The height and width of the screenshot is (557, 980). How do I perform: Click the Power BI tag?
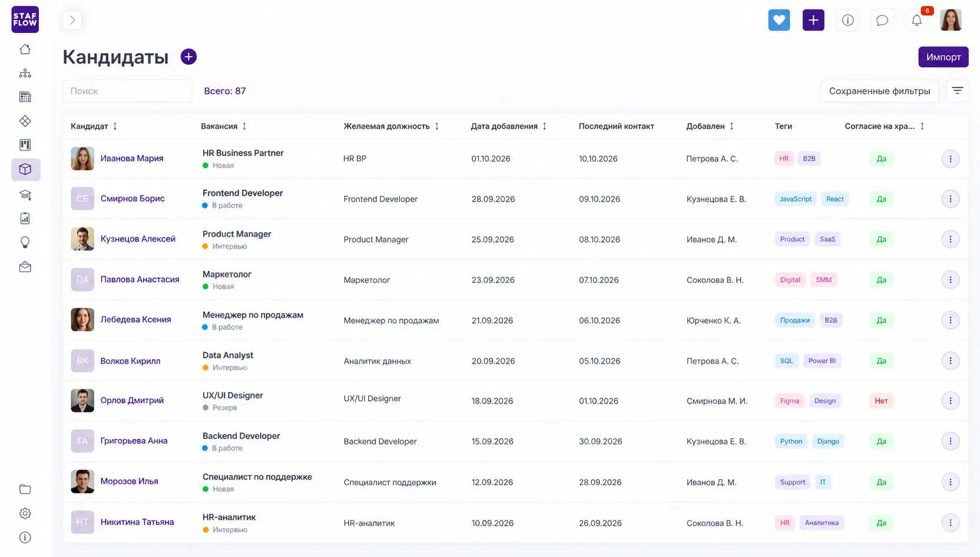coord(822,361)
